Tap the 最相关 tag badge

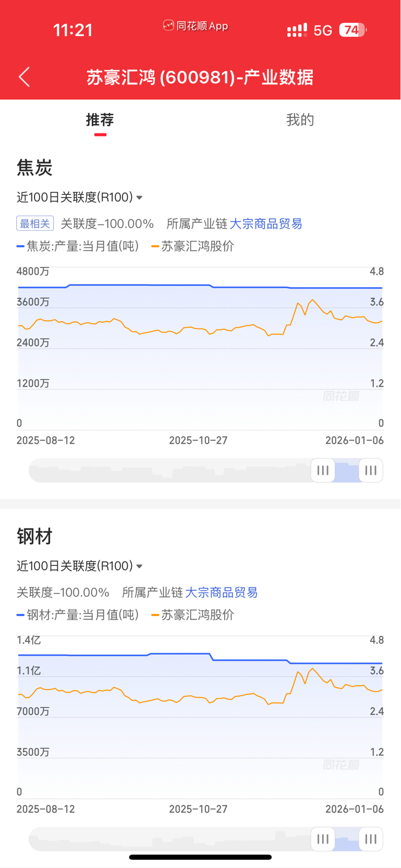pyautogui.click(x=35, y=224)
